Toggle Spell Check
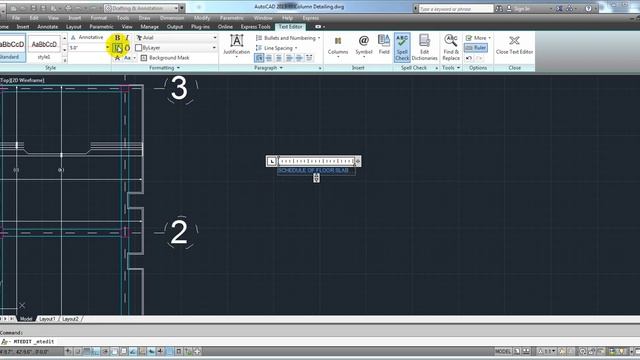640x360 pixels. pyautogui.click(x=402, y=47)
